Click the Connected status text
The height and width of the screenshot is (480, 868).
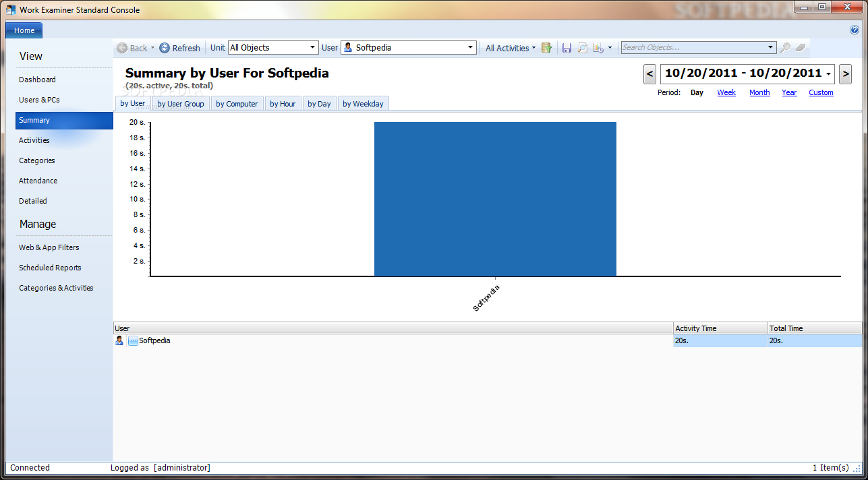click(30, 467)
